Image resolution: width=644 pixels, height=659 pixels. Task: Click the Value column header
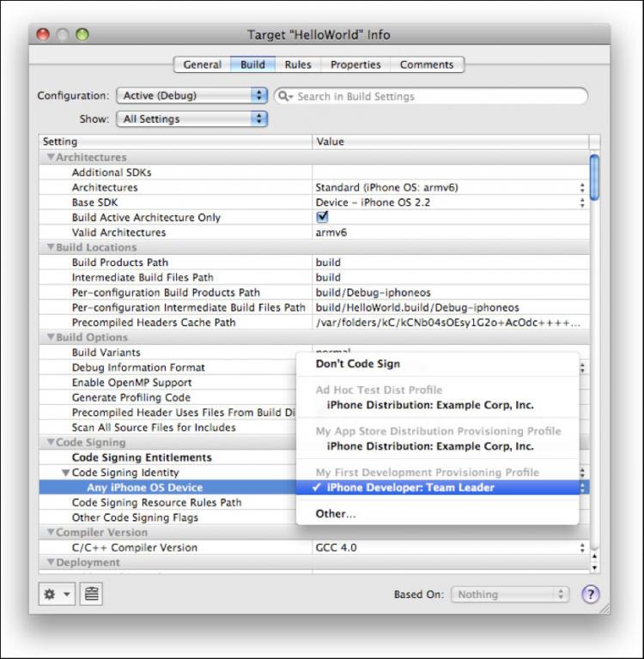click(x=451, y=142)
